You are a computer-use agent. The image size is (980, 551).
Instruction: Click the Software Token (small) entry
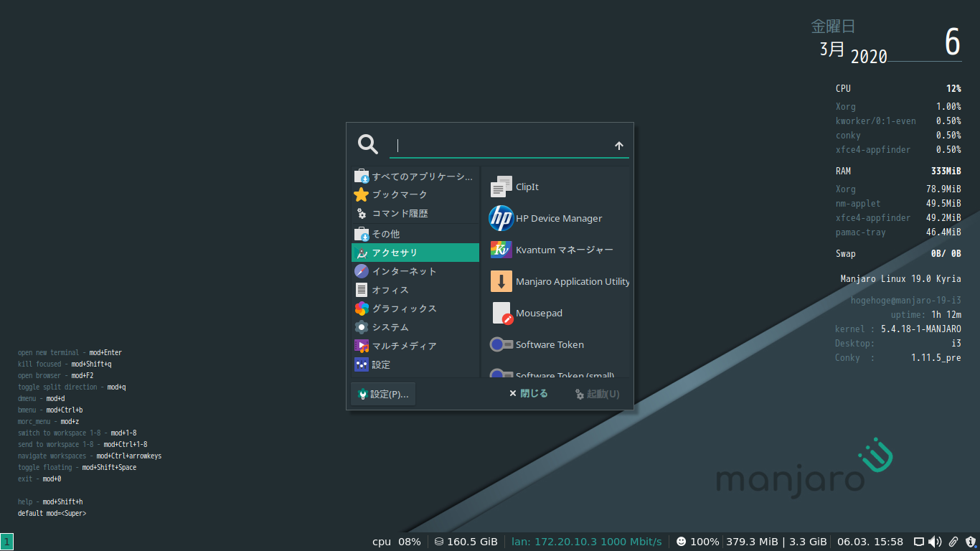coord(556,370)
